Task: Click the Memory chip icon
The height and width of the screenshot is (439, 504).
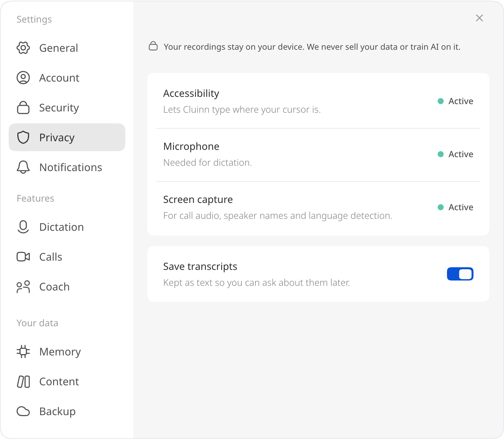Action: (x=23, y=352)
